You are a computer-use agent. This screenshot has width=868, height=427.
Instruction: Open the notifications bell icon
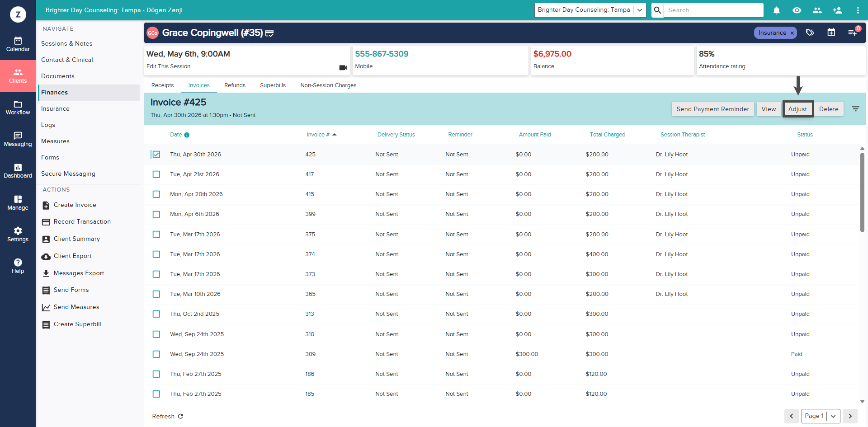point(777,10)
